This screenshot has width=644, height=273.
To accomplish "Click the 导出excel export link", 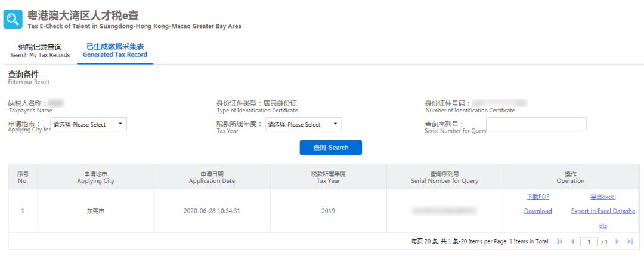I will pos(602,197).
